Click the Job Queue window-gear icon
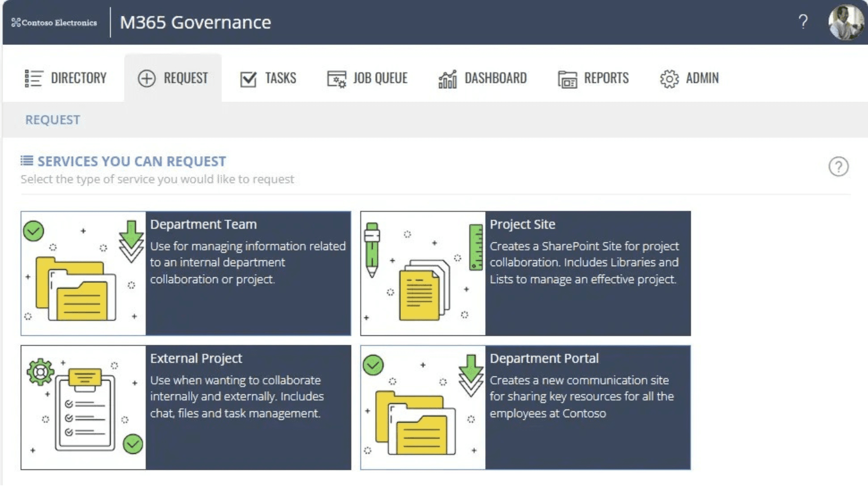Viewport: 868px width, 488px height. click(336, 79)
